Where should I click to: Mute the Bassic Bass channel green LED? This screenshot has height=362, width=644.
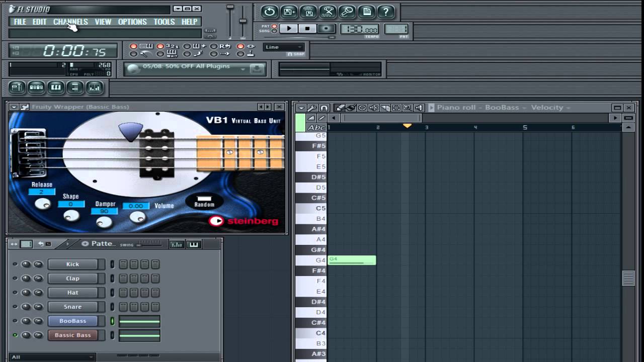tap(15, 335)
